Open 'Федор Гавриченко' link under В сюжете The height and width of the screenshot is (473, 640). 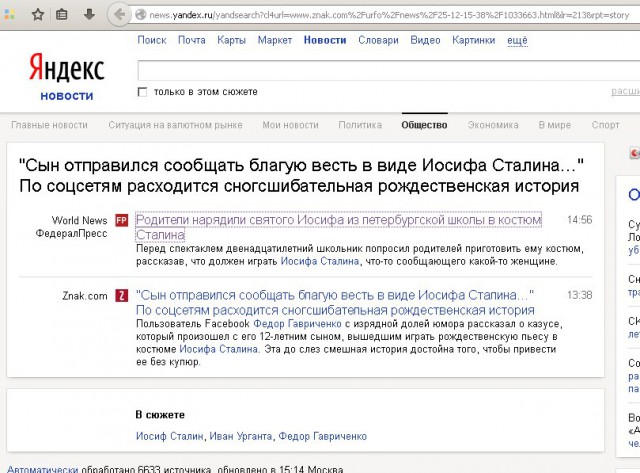[322, 436]
